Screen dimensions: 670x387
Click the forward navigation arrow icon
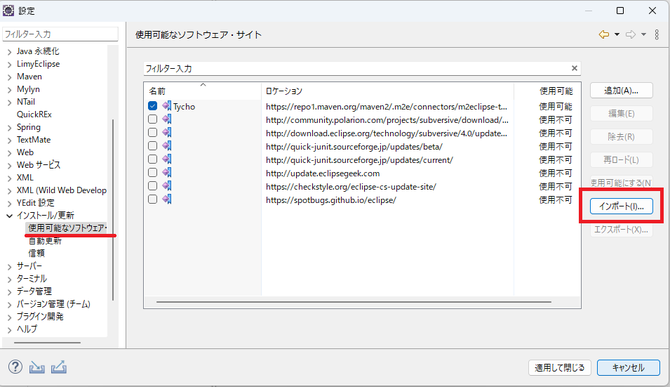coord(630,35)
